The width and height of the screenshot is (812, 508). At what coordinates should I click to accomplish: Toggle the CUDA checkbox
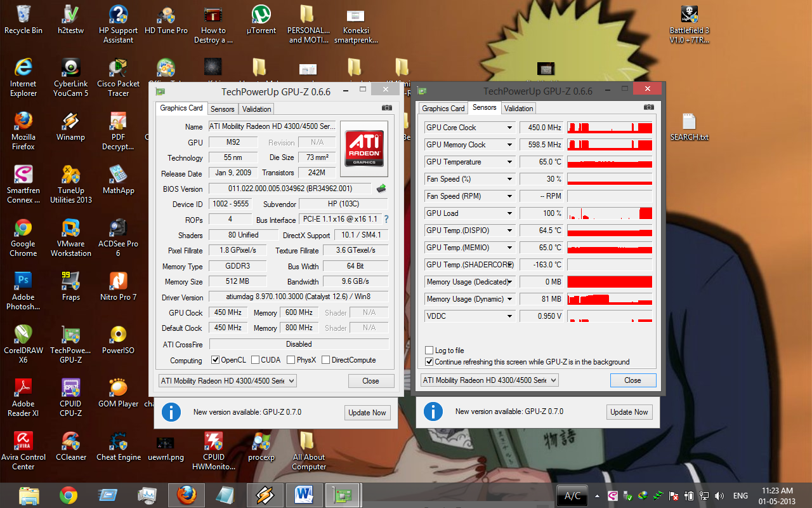[255, 360]
